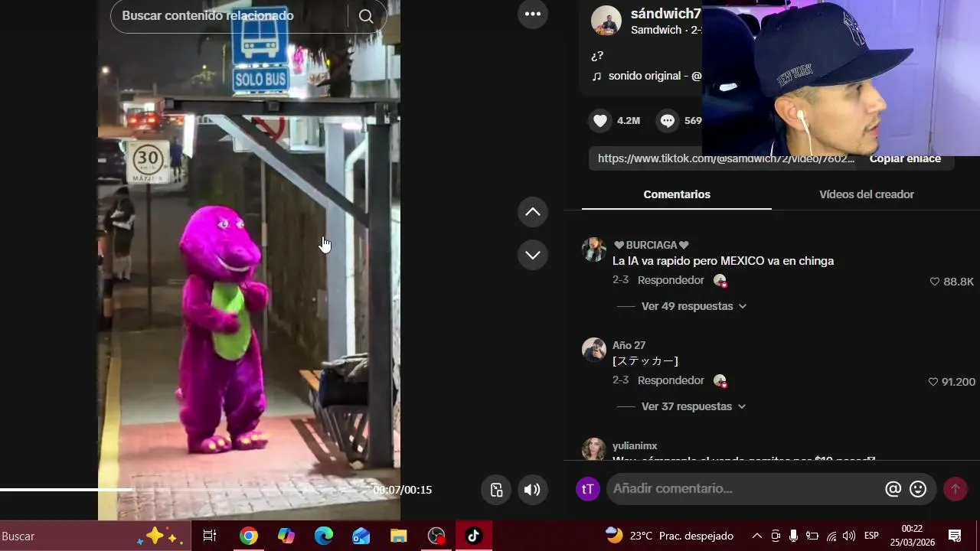
Task: Open Task View on the taskbar
Action: tap(210, 536)
